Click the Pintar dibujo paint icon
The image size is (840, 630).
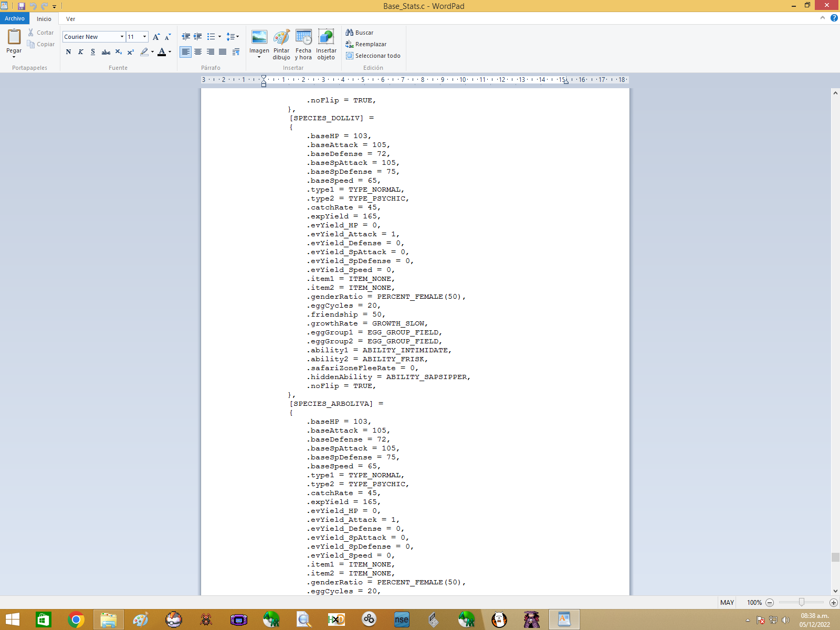point(281,37)
